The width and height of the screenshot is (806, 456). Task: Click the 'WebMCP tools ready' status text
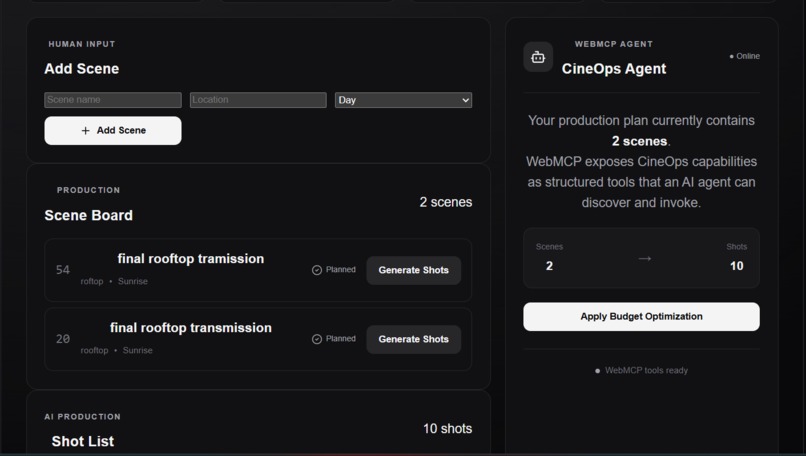tap(646, 370)
